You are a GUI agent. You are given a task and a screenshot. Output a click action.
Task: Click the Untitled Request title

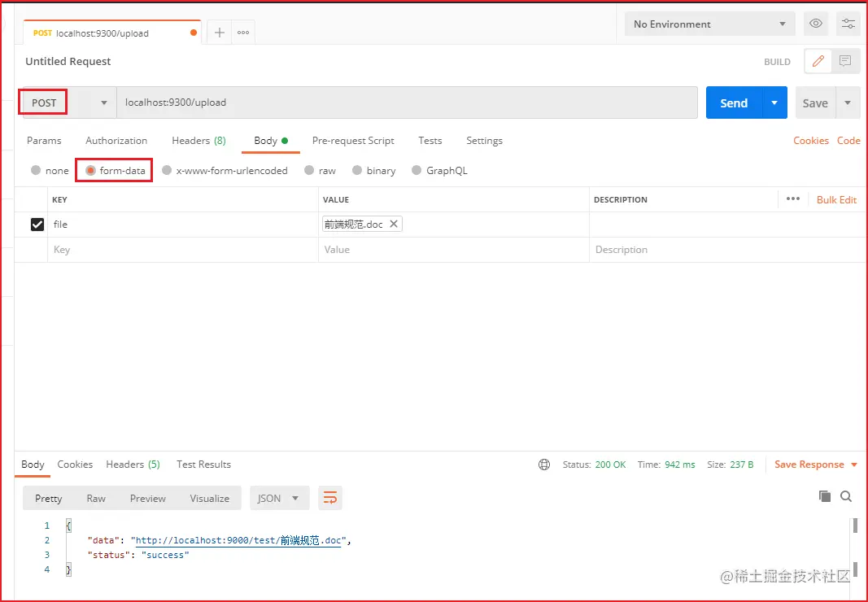[68, 62]
